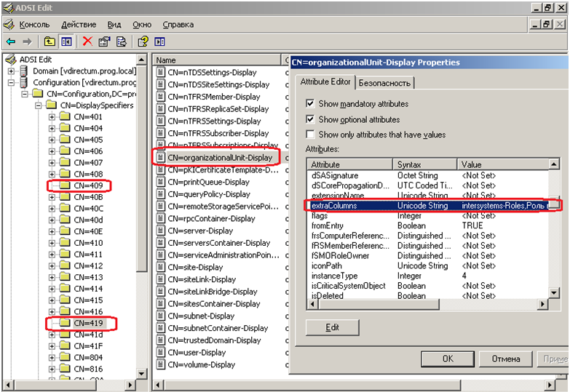570x392 pixels.
Task: Click the Export list toolbar icon
Action: pyautogui.click(x=121, y=41)
